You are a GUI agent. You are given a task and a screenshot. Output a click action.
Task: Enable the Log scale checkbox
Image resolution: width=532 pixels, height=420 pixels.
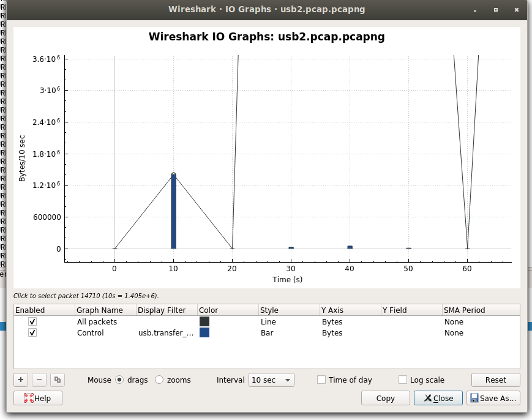tap(403, 380)
